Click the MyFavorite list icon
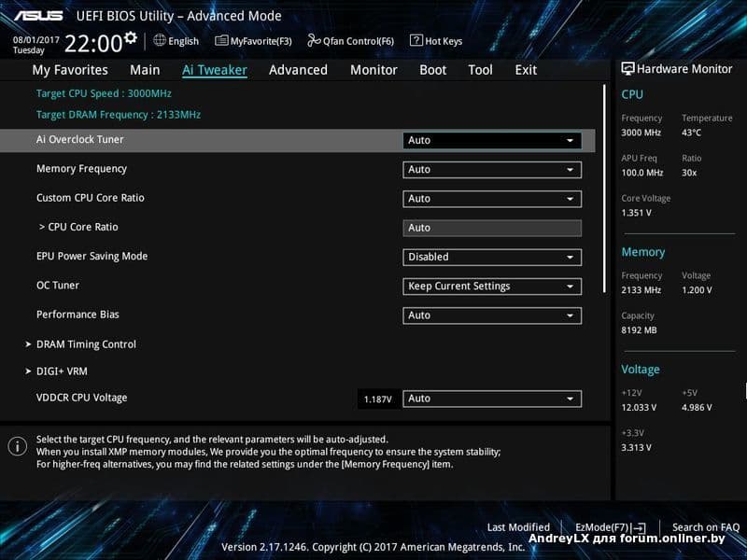This screenshot has width=747, height=560. pos(221,40)
